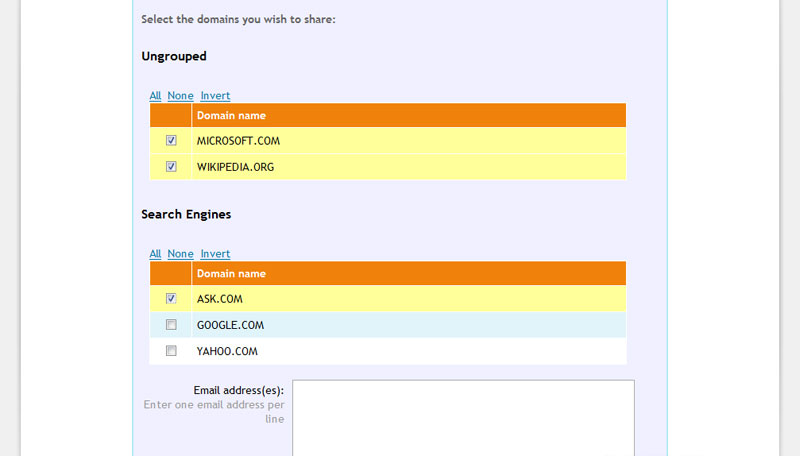Click the 'Email address(es):' label
The height and width of the screenshot is (456, 800).
(x=238, y=390)
